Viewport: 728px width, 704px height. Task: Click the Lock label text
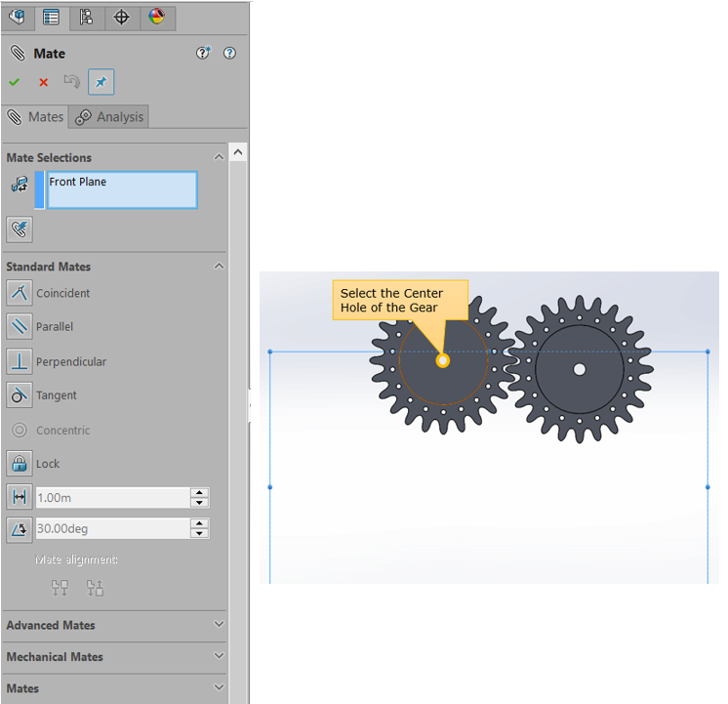[x=48, y=464]
